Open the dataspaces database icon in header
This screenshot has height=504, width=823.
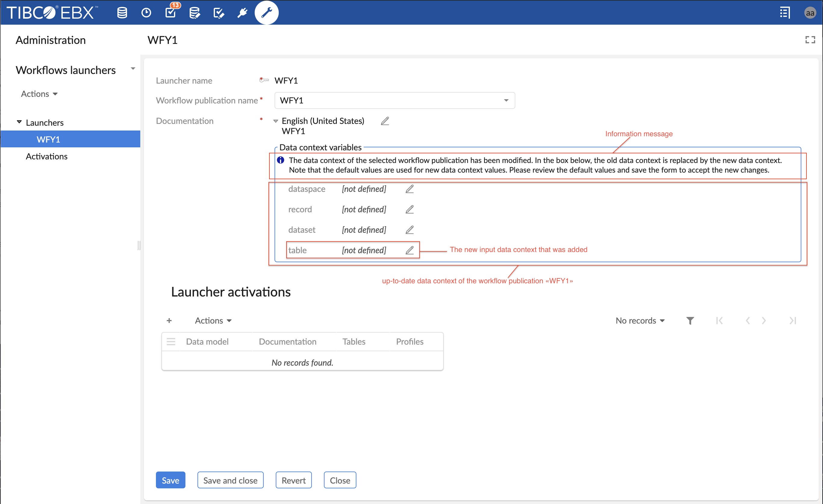point(122,13)
